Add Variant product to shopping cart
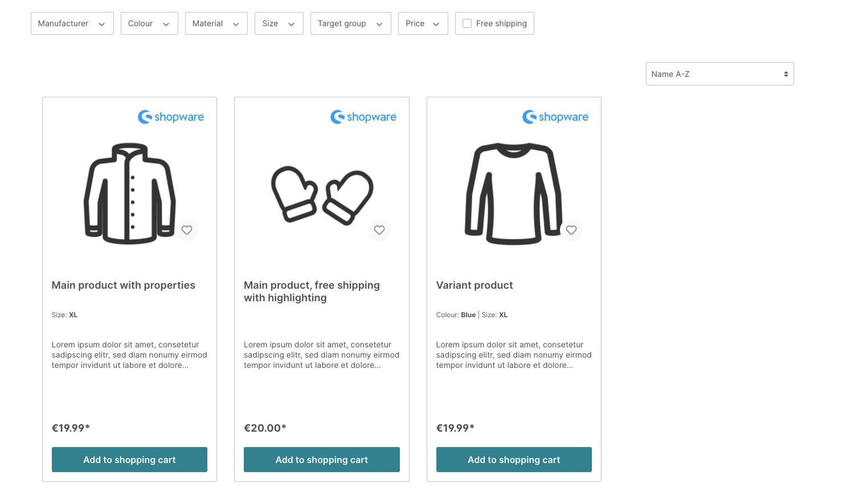The image size is (855, 504). (514, 460)
